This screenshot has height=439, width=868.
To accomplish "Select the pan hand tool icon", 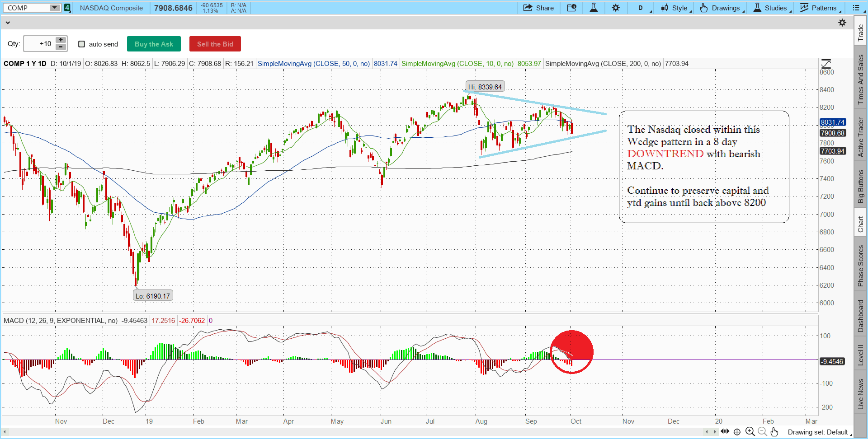I will click(x=774, y=432).
